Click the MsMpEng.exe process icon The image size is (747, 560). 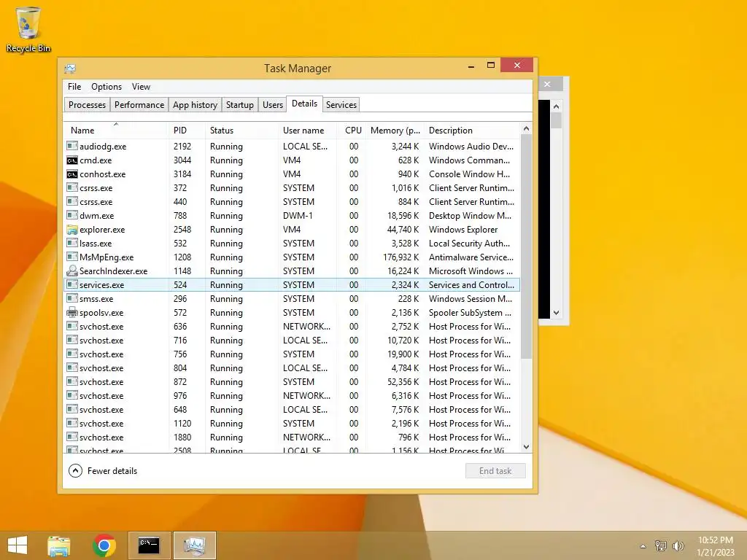coord(72,257)
